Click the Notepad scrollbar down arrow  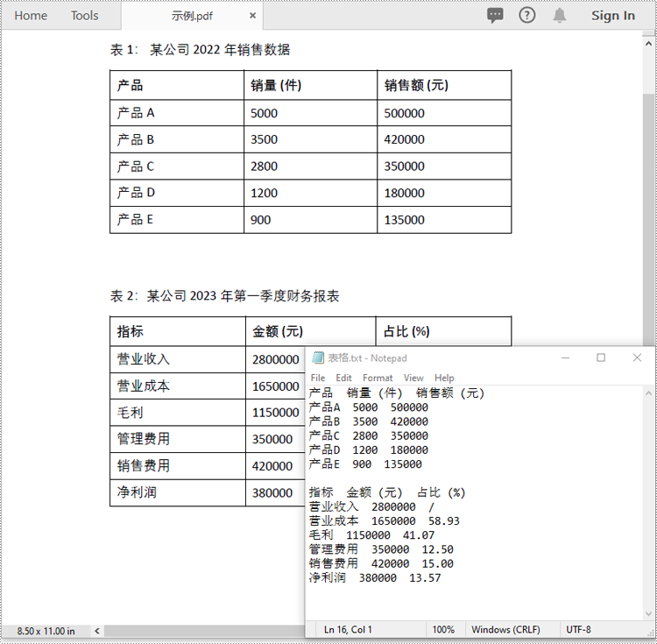click(x=648, y=614)
